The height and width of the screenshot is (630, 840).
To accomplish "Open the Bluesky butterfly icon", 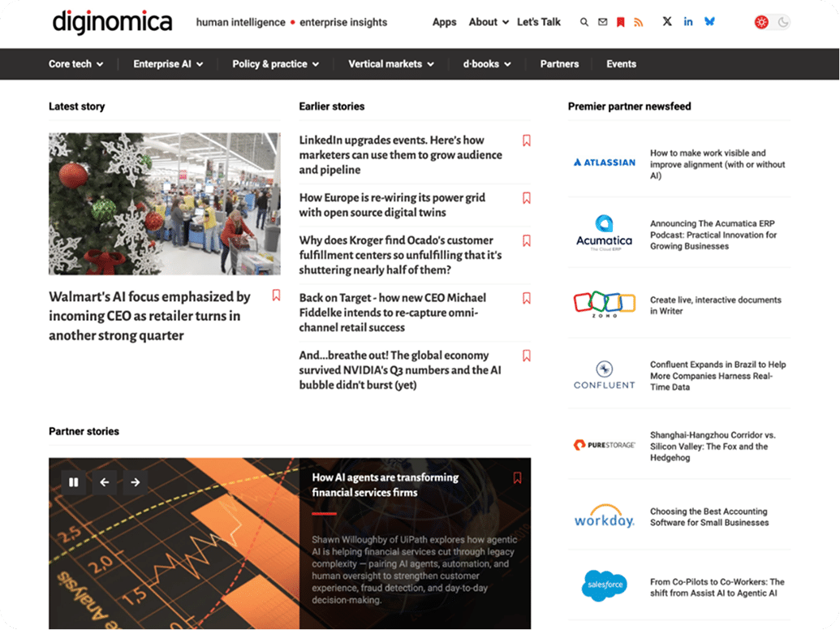I will coord(710,22).
